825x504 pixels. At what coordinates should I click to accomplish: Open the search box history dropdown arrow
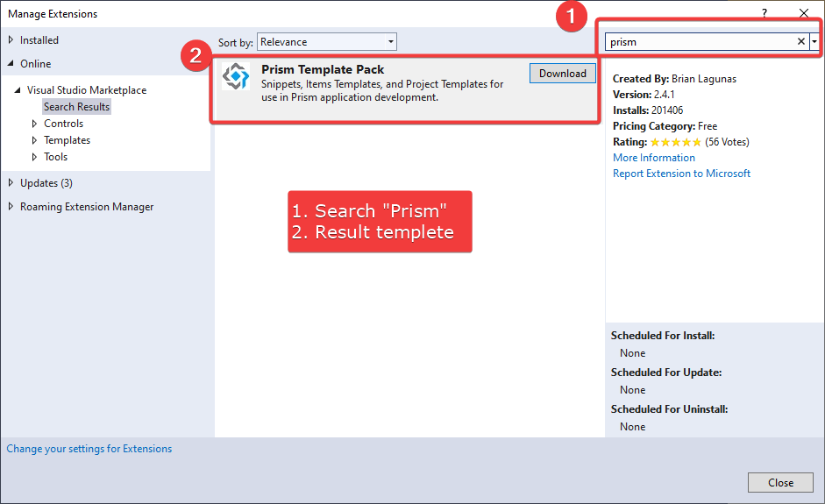coord(814,41)
